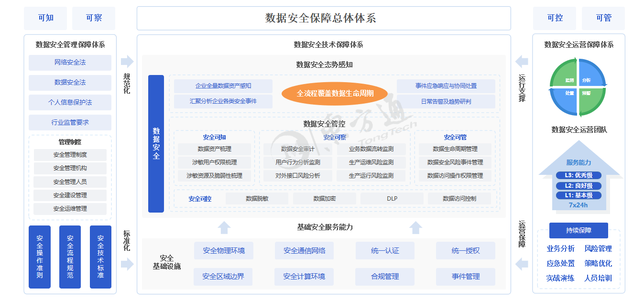
Task: Open the 可知 tab at top left
Action: point(46,18)
